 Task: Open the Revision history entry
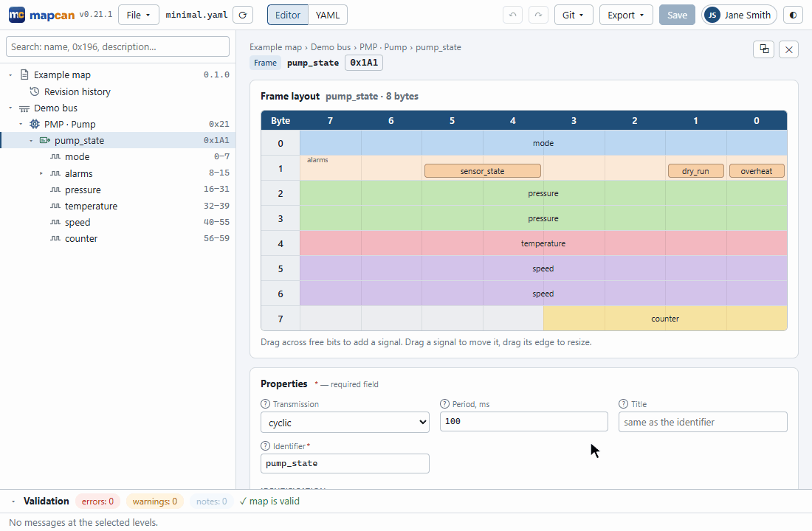pyautogui.click(x=78, y=91)
